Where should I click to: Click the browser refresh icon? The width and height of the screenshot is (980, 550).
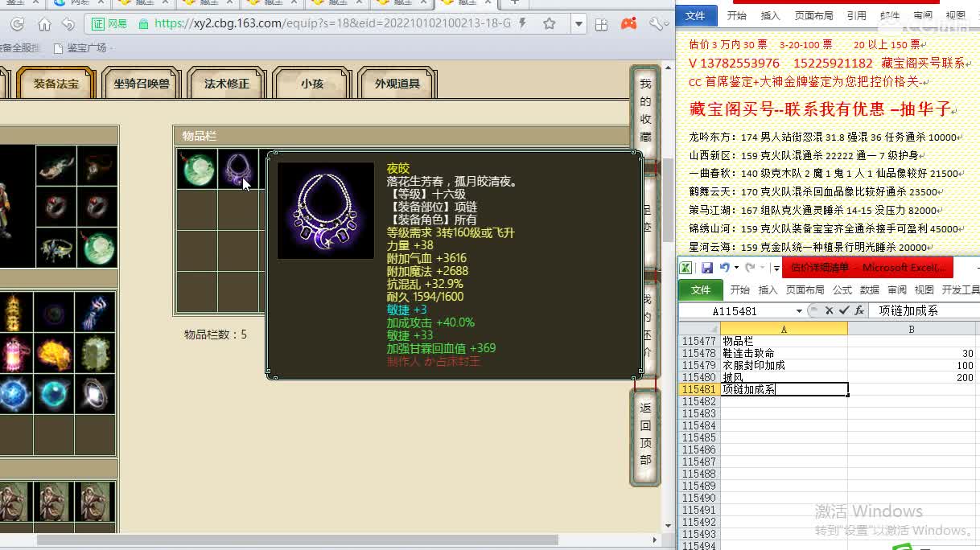(x=17, y=24)
